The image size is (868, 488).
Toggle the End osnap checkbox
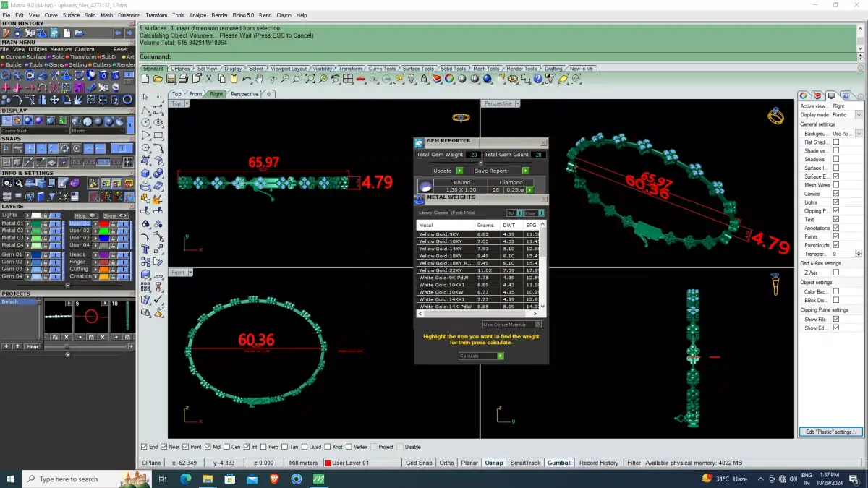click(x=144, y=447)
